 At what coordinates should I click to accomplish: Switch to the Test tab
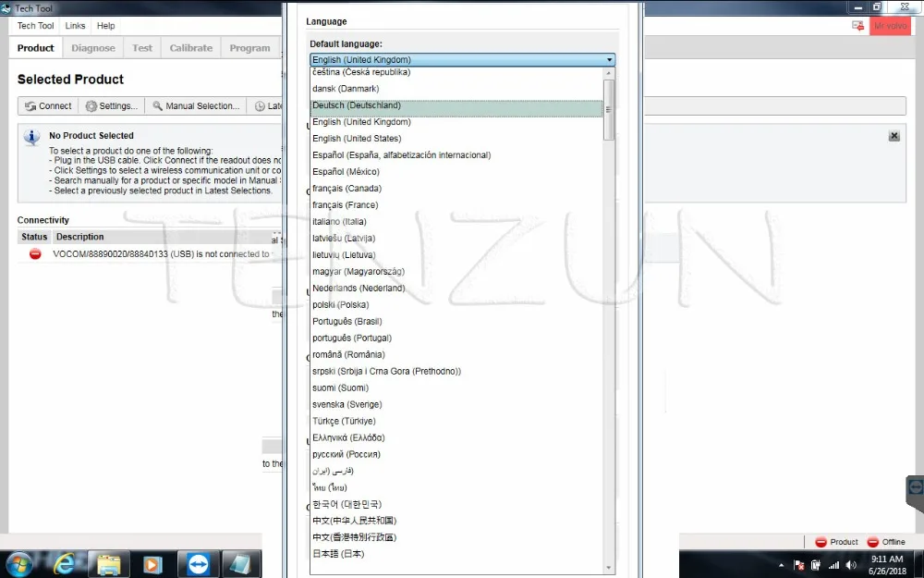(142, 48)
